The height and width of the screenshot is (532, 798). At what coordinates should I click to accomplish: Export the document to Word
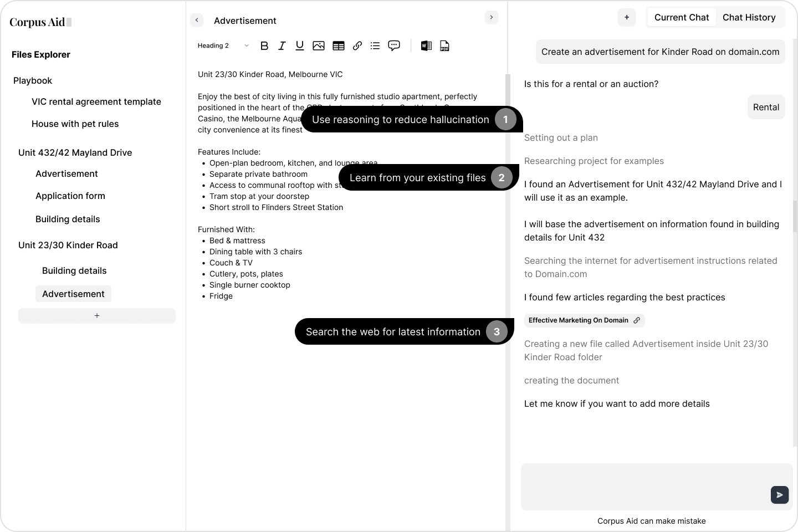[x=426, y=46]
